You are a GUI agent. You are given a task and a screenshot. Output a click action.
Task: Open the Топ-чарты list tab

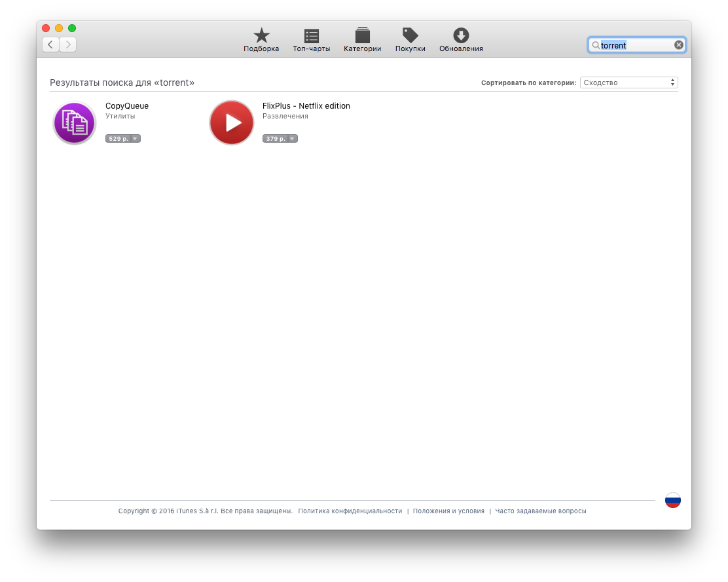311,40
